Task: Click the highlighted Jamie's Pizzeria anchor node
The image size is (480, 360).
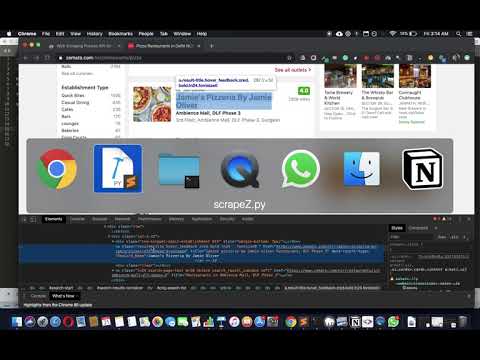Action: click(x=202, y=253)
